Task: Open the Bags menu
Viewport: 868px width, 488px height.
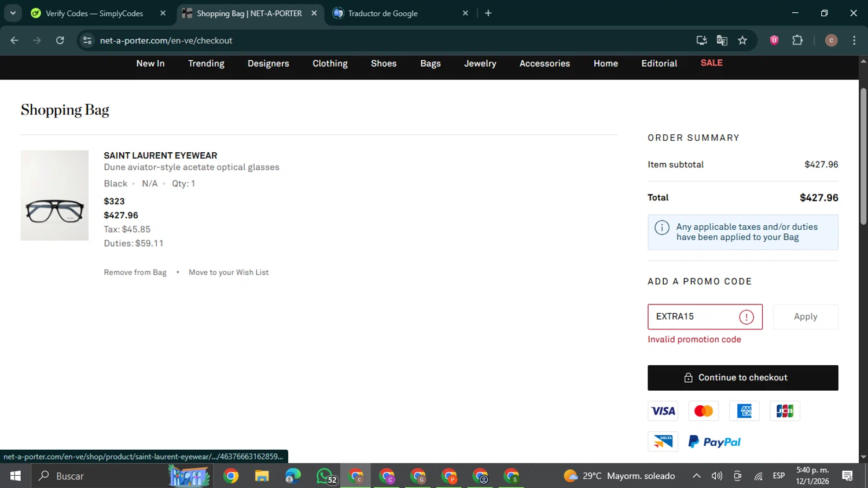Action: click(x=431, y=64)
